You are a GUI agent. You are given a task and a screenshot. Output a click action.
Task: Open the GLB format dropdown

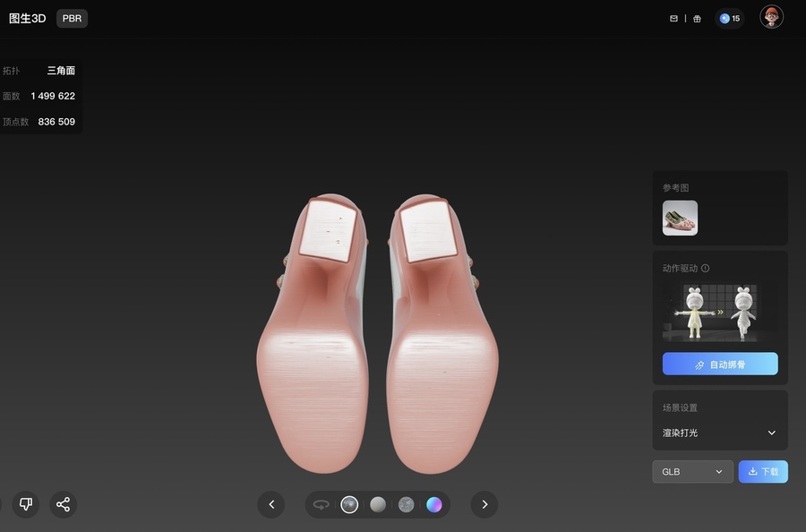692,472
